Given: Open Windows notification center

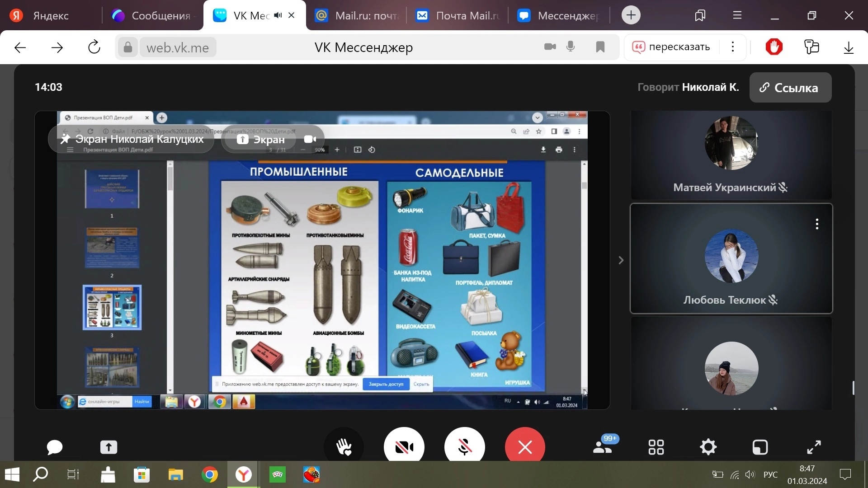Looking at the screenshot, I should 845,474.
